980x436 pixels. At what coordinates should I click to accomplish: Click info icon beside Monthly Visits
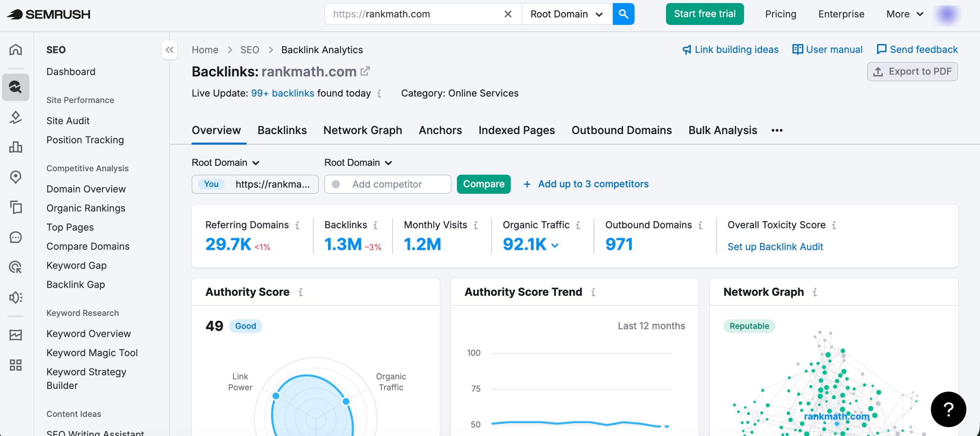475,225
